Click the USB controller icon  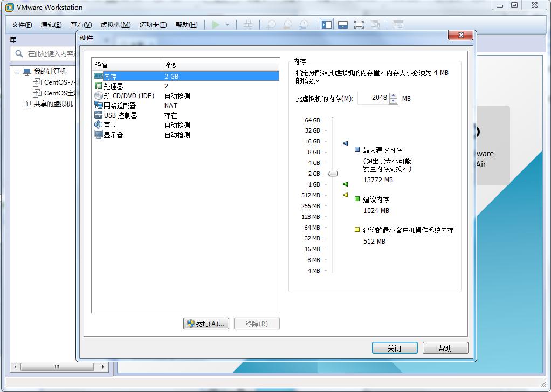click(98, 115)
